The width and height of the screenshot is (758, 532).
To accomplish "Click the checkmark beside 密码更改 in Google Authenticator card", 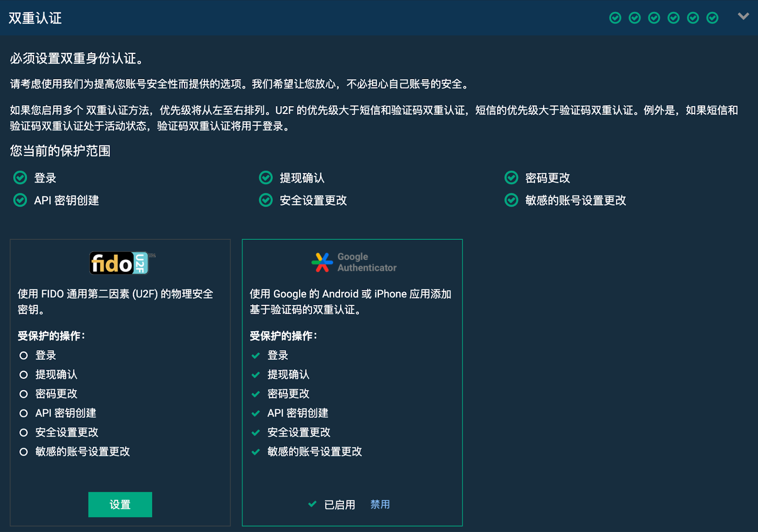I will 256,394.
